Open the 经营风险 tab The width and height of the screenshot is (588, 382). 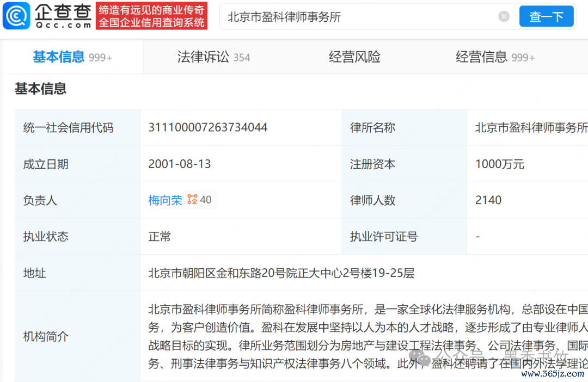354,57
